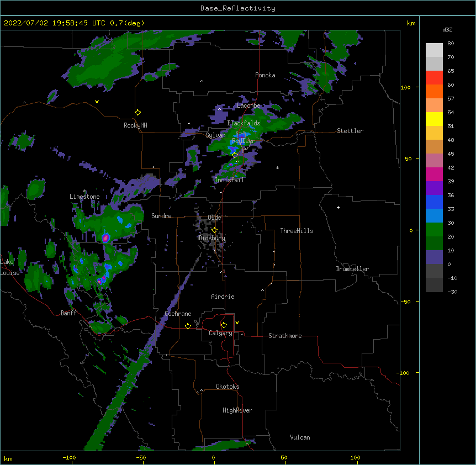Click the Stettler city label
This screenshot has height=465, width=476.
[x=350, y=131]
